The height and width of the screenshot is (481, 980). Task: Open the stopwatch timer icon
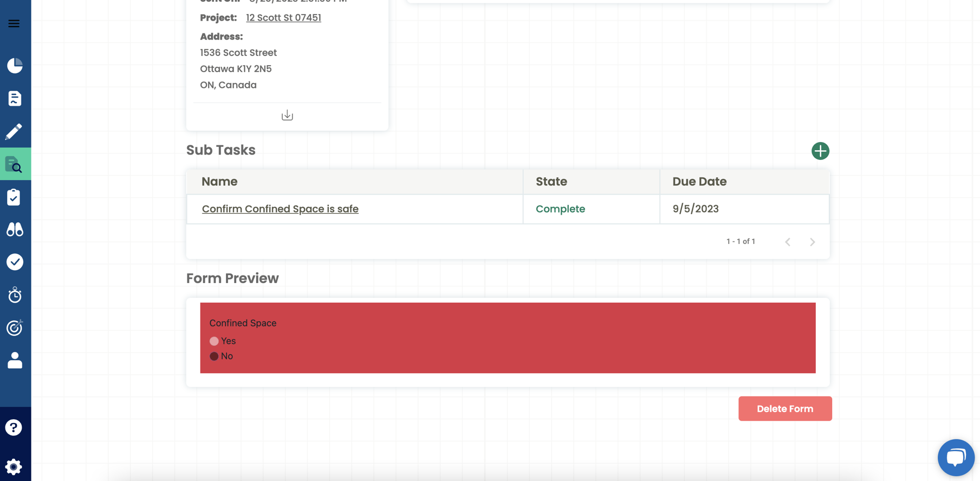(x=15, y=295)
